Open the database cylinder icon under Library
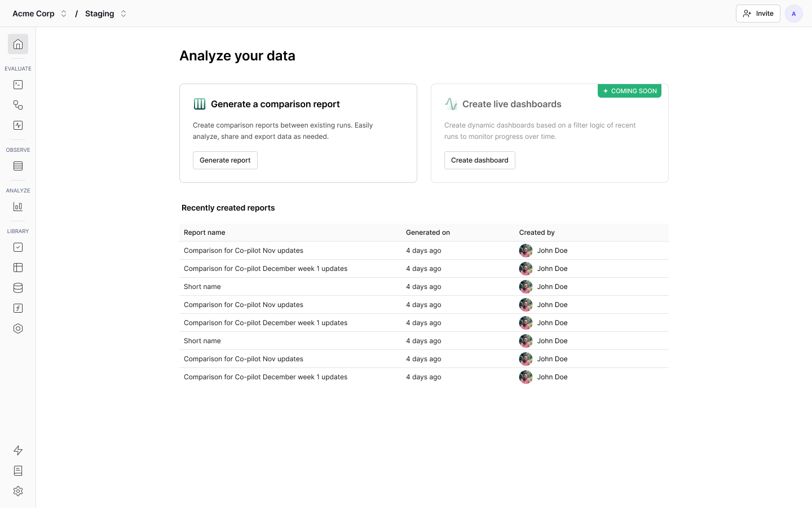 click(x=18, y=288)
